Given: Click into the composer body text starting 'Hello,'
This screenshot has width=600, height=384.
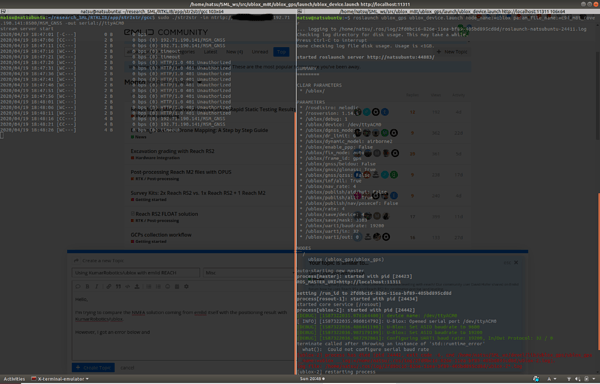Looking at the screenshot, I should [x=183, y=325].
